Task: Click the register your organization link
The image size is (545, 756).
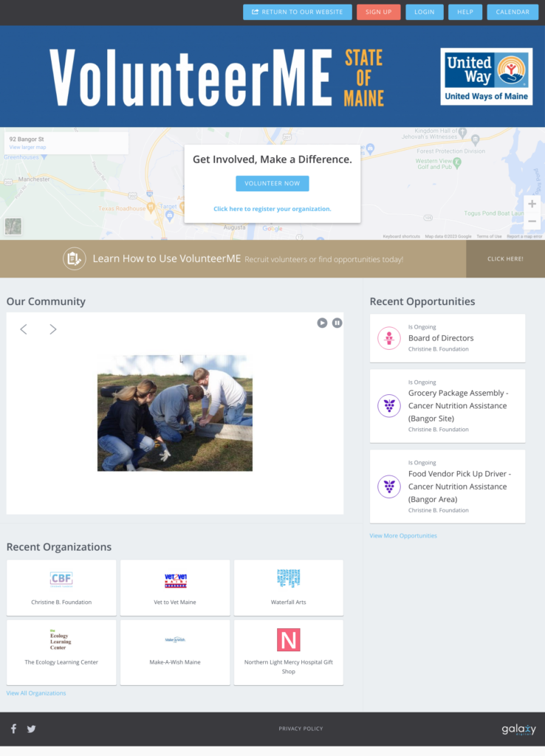Action: click(x=272, y=209)
